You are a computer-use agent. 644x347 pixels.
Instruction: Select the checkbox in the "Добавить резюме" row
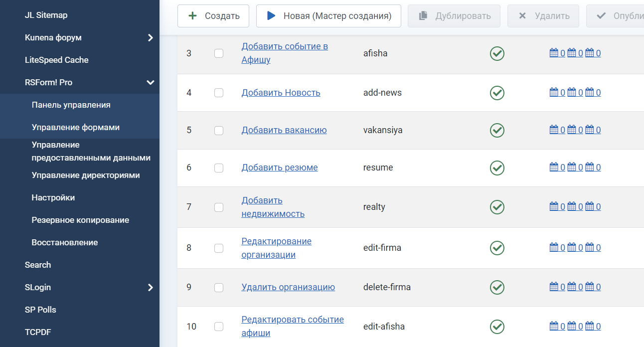(x=219, y=168)
